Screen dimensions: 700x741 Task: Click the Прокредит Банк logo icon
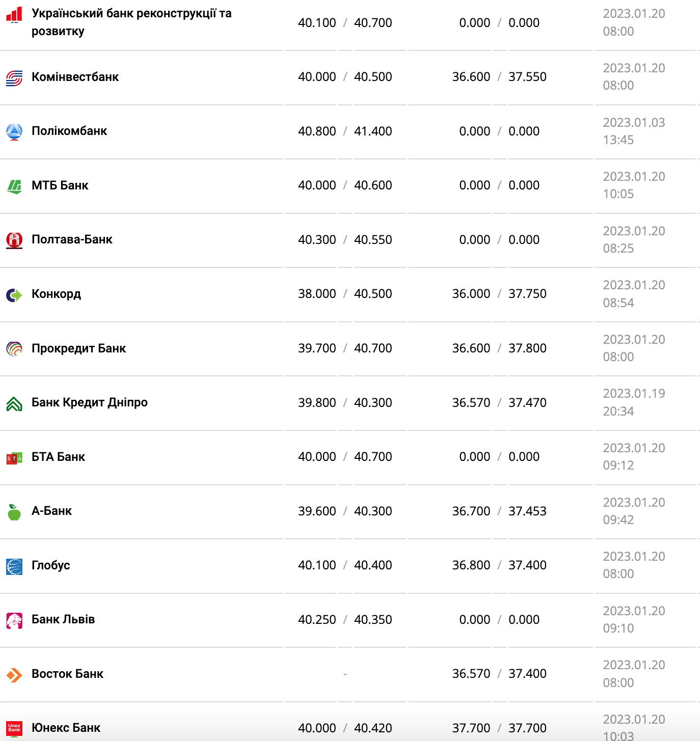click(x=14, y=349)
